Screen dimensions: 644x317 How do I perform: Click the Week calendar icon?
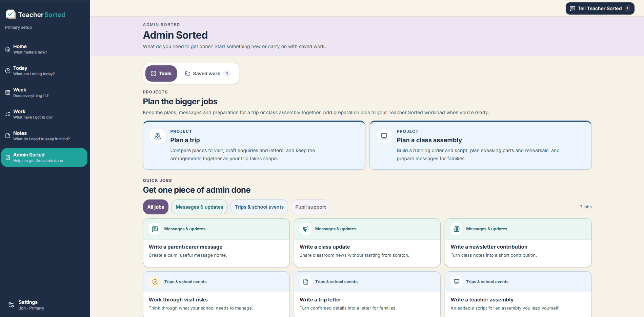click(x=8, y=92)
